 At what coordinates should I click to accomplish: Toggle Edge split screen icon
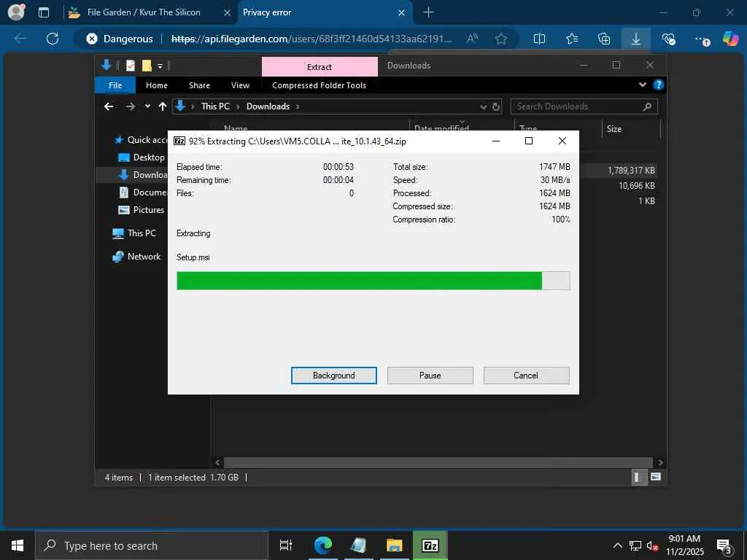[539, 39]
